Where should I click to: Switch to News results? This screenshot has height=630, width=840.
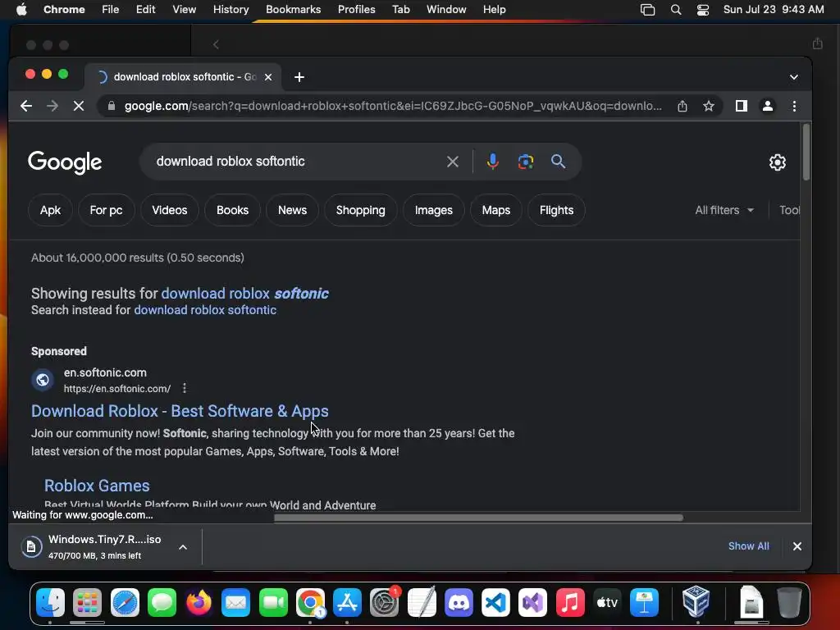(293, 210)
